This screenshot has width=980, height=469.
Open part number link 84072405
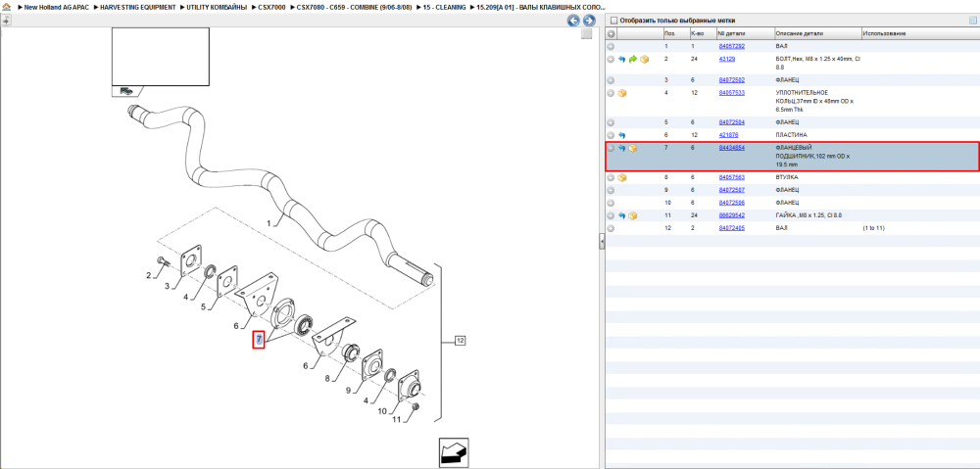pos(732,228)
